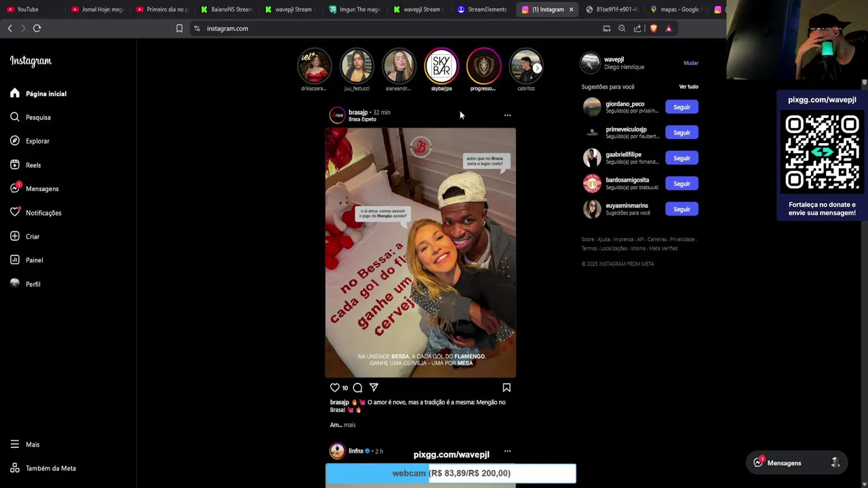Share the brasajp post
868x488 pixels.
(x=374, y=388)
